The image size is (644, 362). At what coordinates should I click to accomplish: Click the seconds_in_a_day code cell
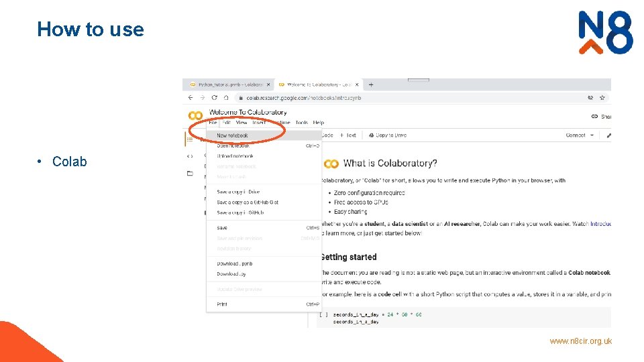[x=464, y=318]
